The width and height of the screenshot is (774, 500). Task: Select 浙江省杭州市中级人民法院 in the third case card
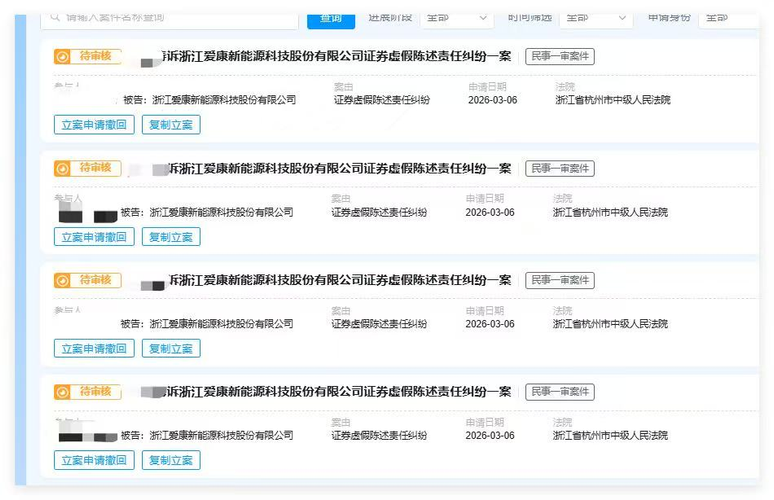(610, 324)
